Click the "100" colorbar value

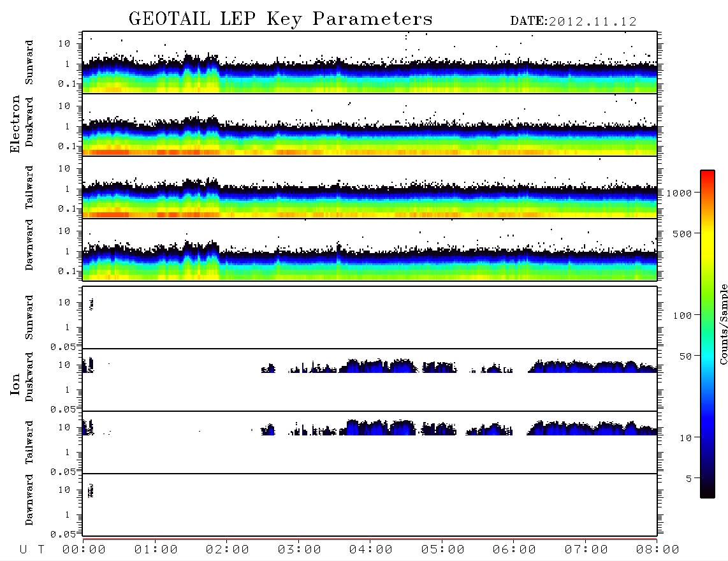tap(683, 316)
